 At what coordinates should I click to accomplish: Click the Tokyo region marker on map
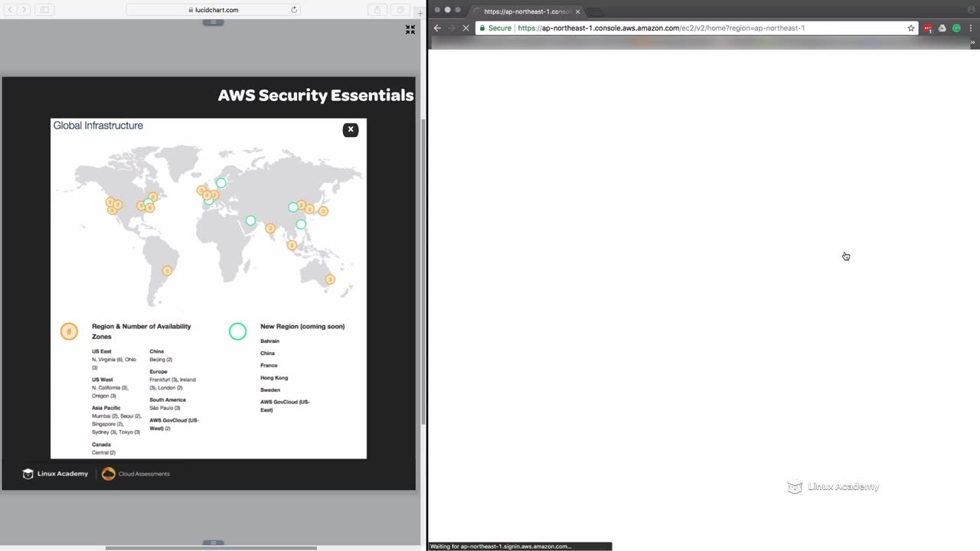(323, 211)
